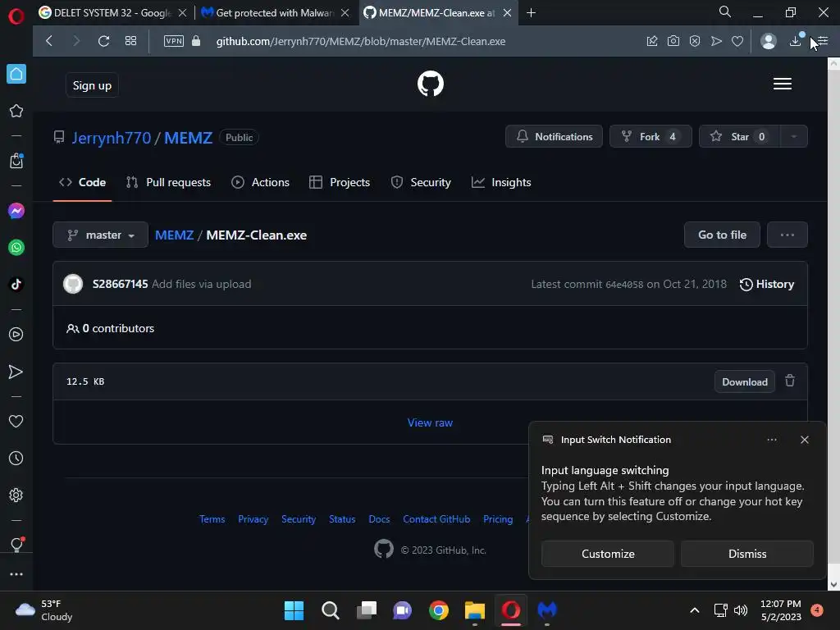Open Opera home in sidebar
The image size is (840, 630).
(x=16, y=74)
